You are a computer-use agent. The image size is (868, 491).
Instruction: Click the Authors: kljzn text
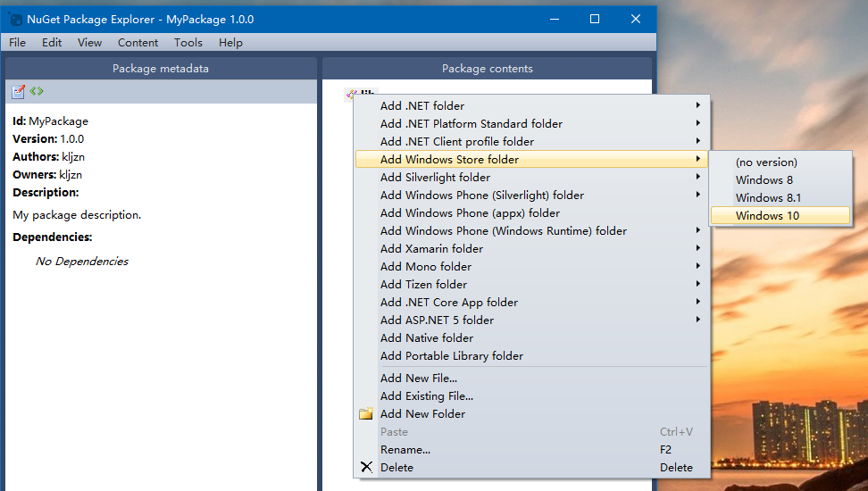(49, 156)
